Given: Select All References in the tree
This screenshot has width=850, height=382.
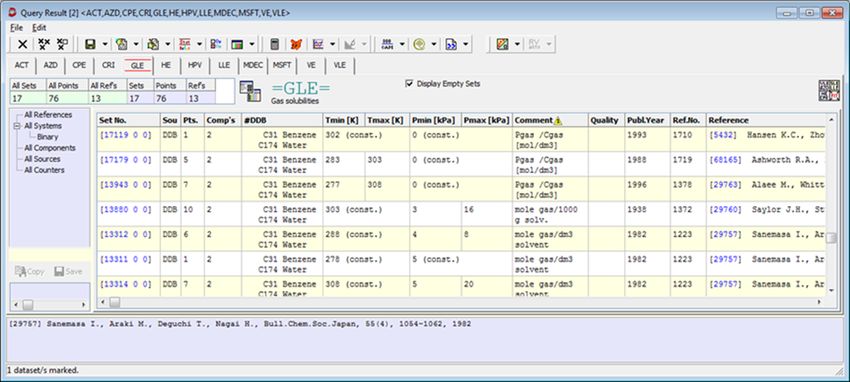Looking at the screenshot, I should [x=48, y=115].
